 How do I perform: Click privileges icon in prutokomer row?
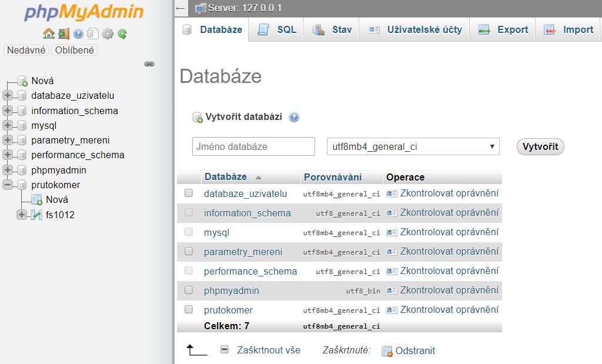tap(391, 309)
